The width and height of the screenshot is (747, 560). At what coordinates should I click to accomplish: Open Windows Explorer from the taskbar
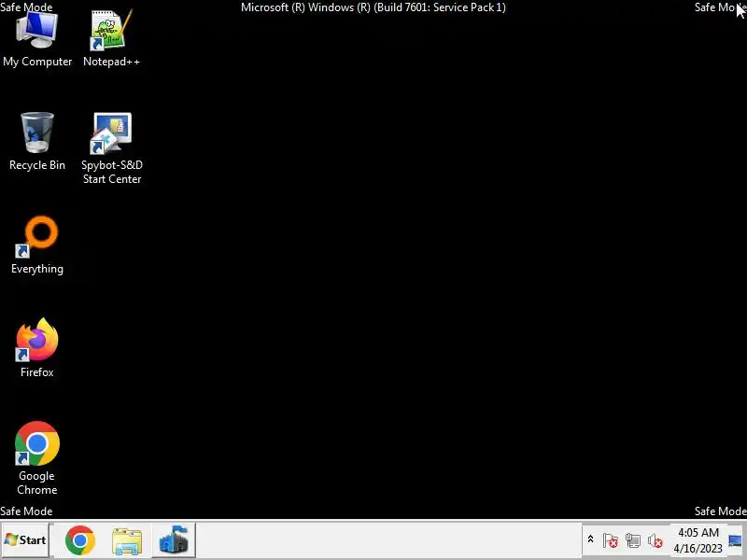127,540
